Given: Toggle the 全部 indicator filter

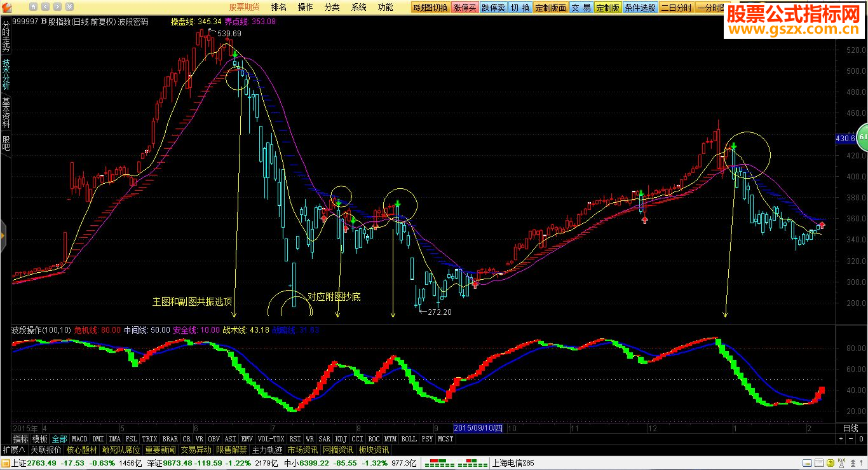Looking at the screenshot, I should tap(59, 439).
